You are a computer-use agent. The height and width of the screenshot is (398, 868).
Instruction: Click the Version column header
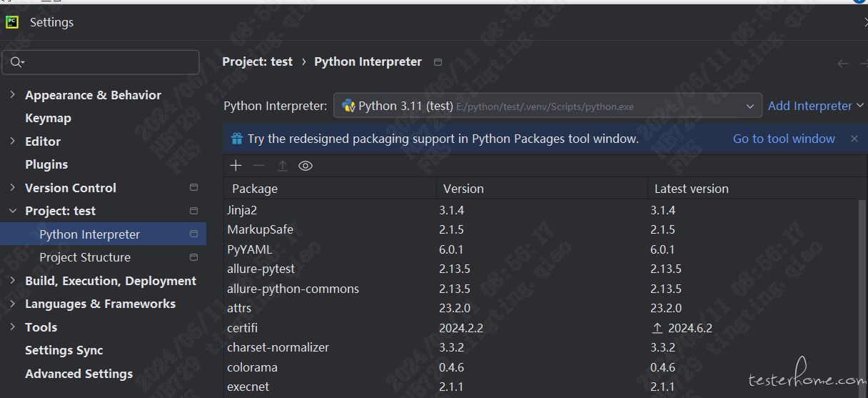(x=542, y=189)
